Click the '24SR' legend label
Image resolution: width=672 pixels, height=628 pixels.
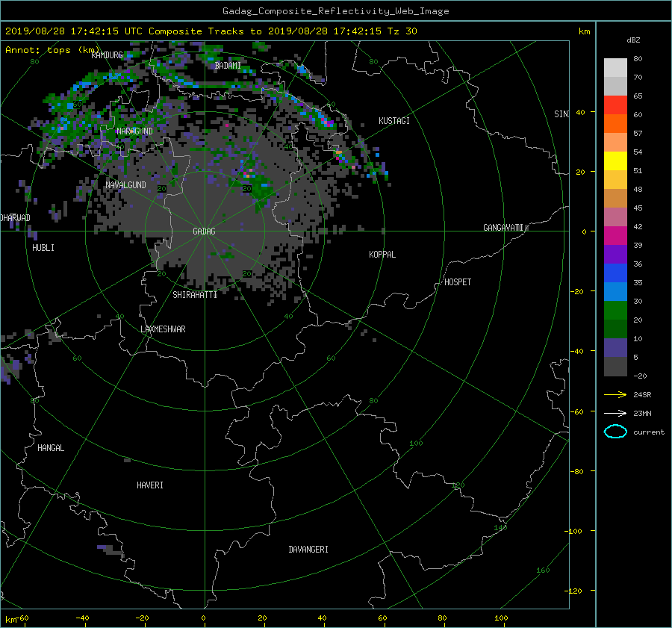pyautogui.click(x=642, y=395)
